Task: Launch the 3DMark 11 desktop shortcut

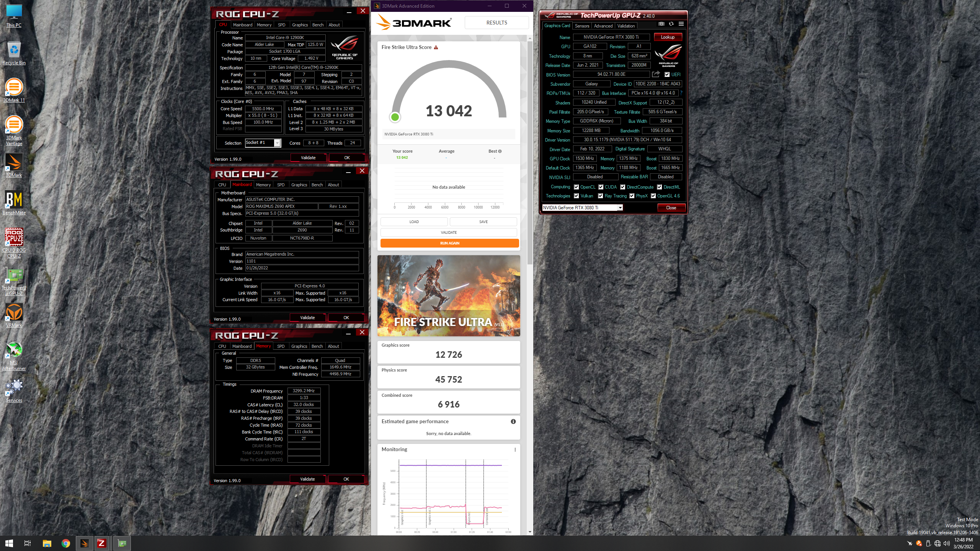Action: (14, 91)
